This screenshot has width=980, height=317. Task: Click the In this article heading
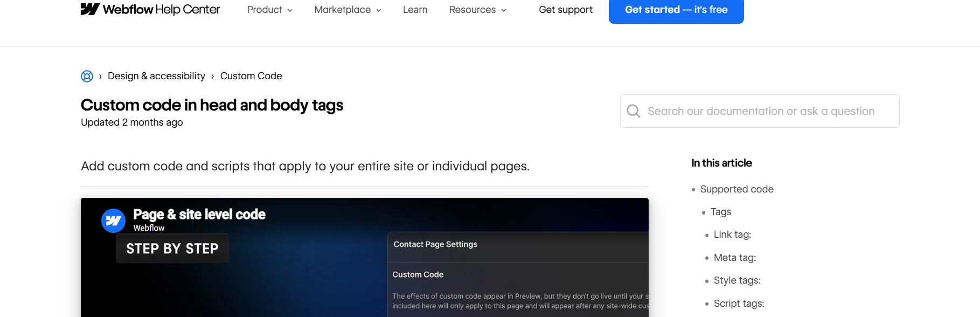(x=721, y=163)
